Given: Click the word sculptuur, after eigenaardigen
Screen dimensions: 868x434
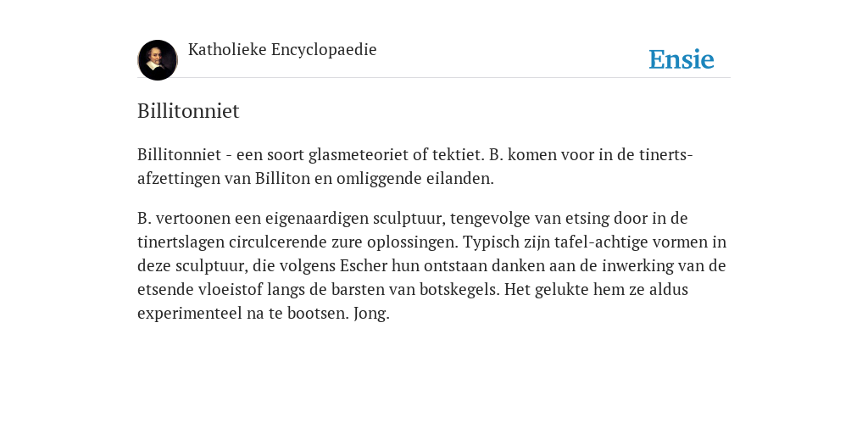Looking at the screenshot, I should pyautogui.click(x=409, y=219).
